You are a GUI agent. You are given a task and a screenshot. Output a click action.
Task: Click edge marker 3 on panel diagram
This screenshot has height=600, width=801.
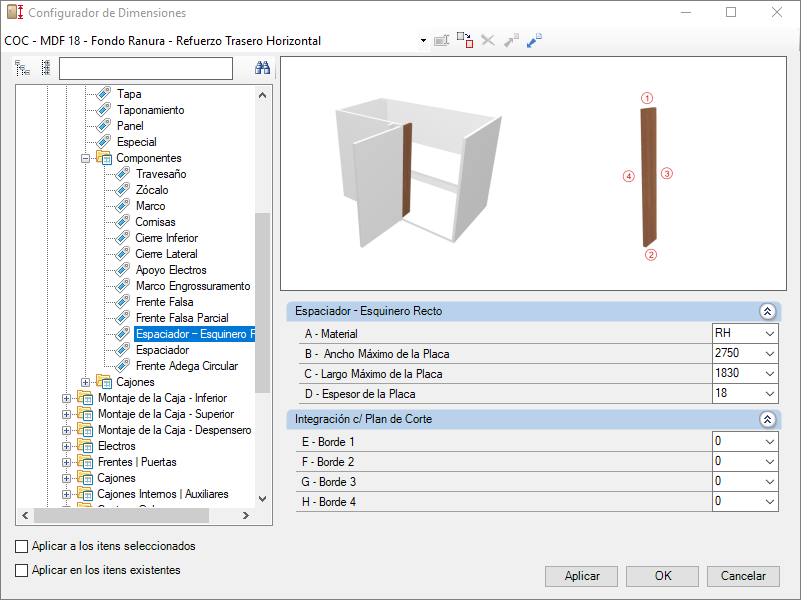(667, 174)
